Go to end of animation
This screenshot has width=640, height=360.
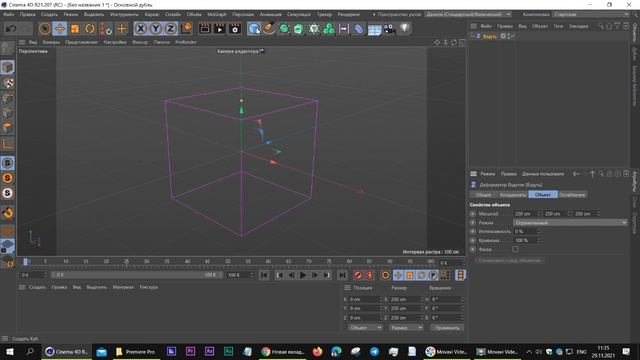tap(342, 276)
